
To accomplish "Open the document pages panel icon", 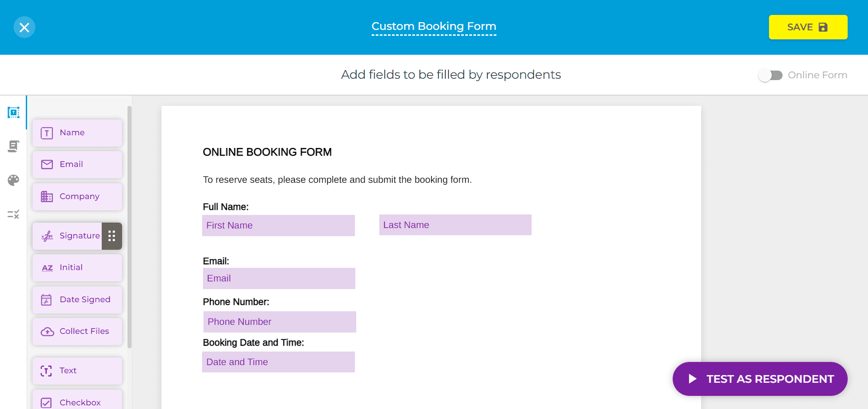I will point(14,146).
